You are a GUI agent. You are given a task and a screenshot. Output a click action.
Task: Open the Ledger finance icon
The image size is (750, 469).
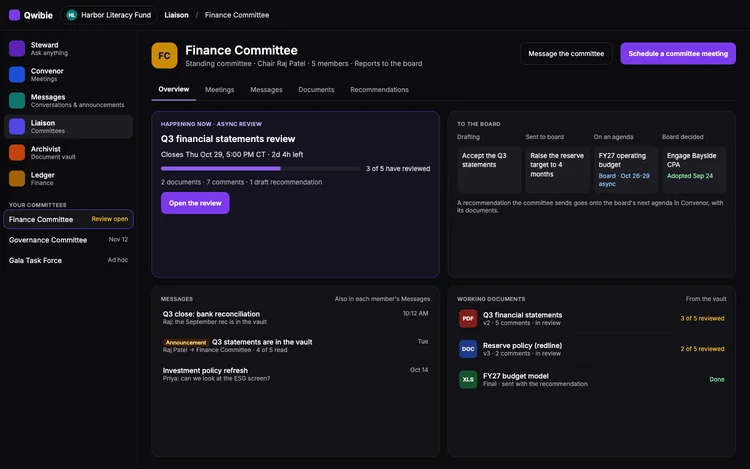point(17,178)
